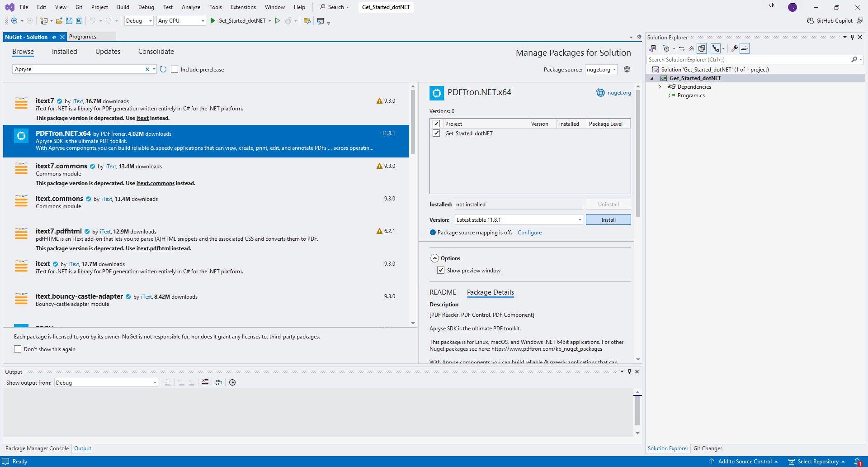Viewport: 868px width, 467px height.
Task: Click the Install button
Action: click(608, 219)
